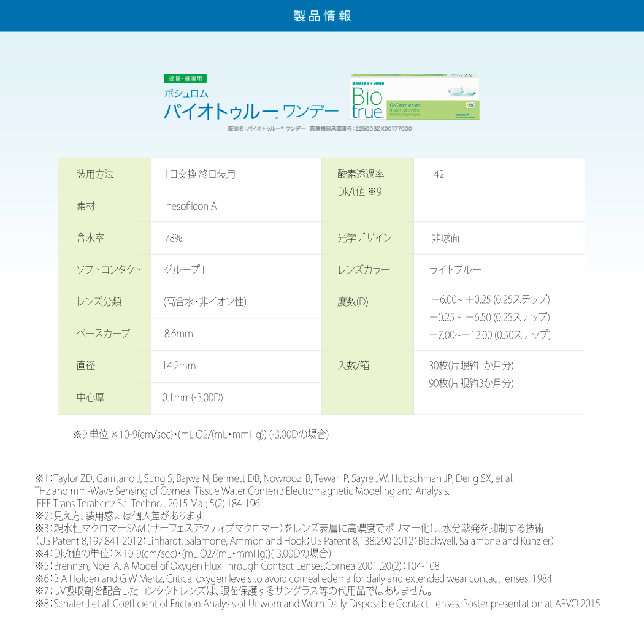Open the Biotrue ONEday box image
This screenshot has height=644, width=644.
click(414, 97)
